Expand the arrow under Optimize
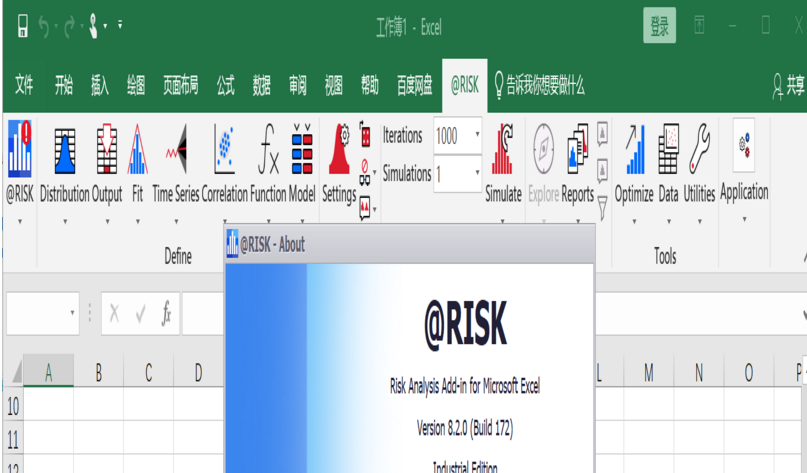This screenshot has width=807, height=473. pyautogui.click(x=634, y=222)
